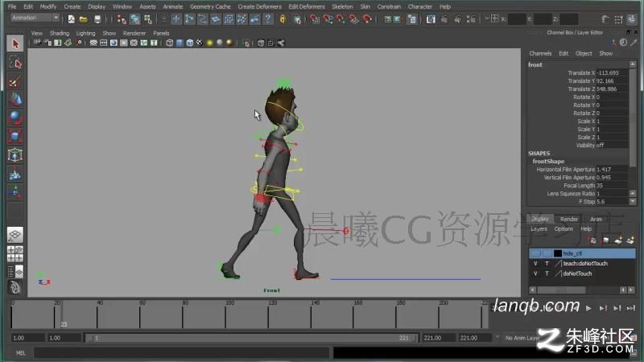Viewport: 644px width, 362px height.
Task: Switch to the Anim layer tab
Action: pyautogui.click(x=596, y=219)
